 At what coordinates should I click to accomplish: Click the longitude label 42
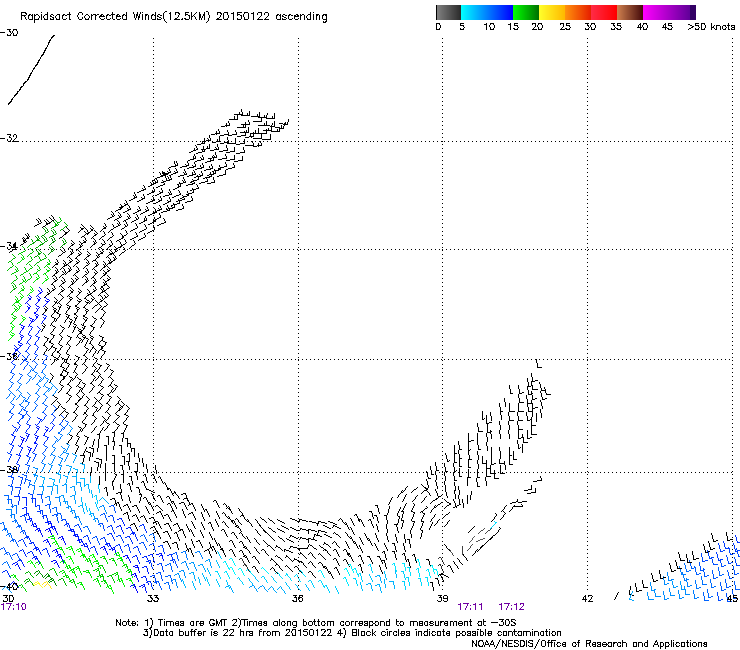[x=587, y=599]
